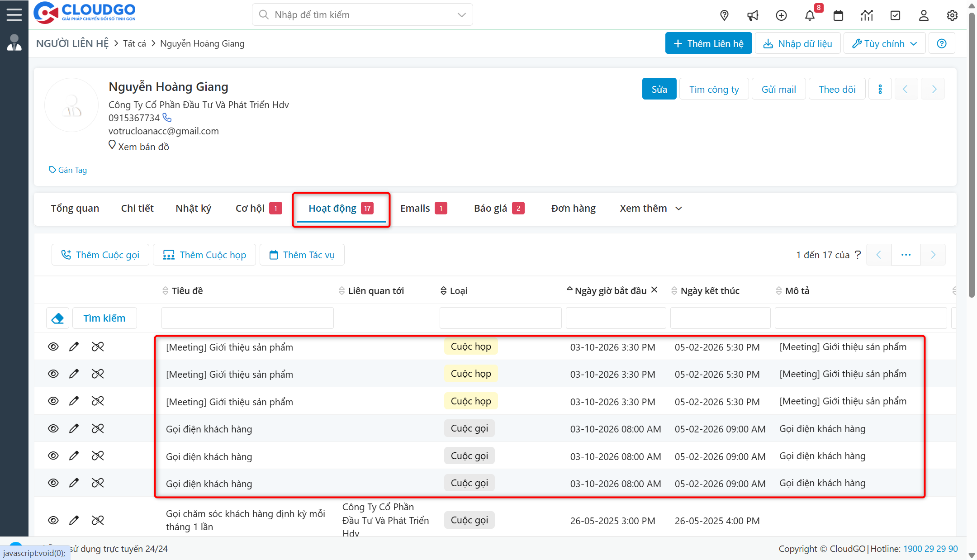Open the notifications bell icon

click(810, 15)
